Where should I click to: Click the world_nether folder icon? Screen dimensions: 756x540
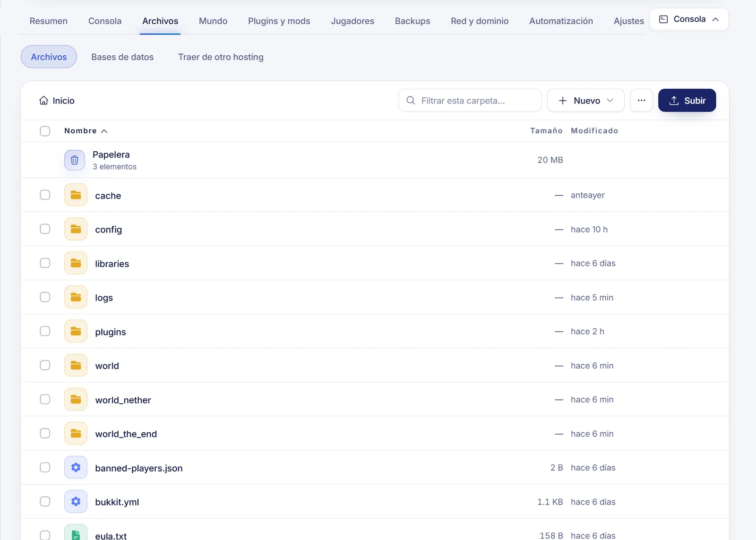[76, 399]
